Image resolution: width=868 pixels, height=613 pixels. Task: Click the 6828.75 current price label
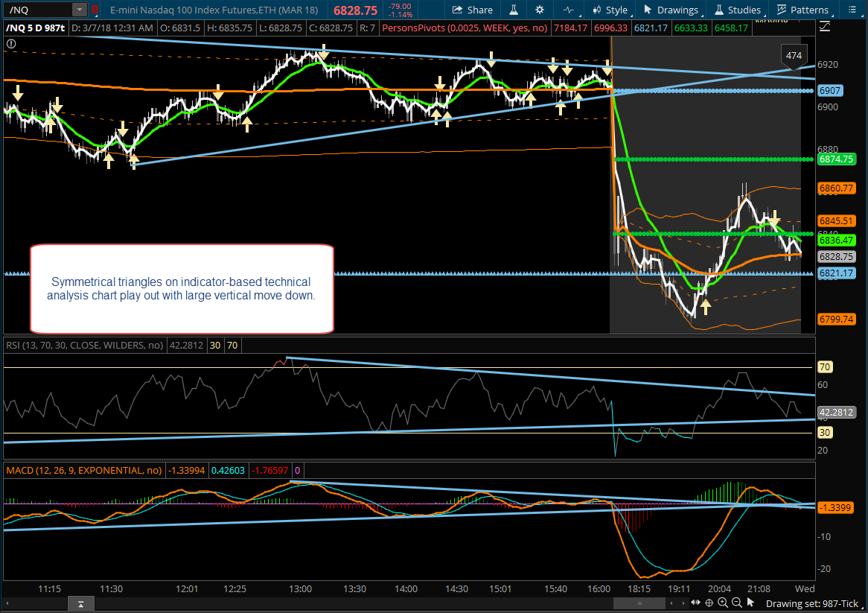(x=837, y=257)
